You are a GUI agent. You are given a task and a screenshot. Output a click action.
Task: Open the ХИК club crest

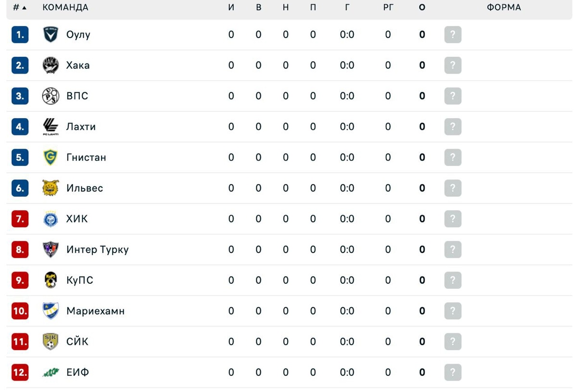[50, 219]
